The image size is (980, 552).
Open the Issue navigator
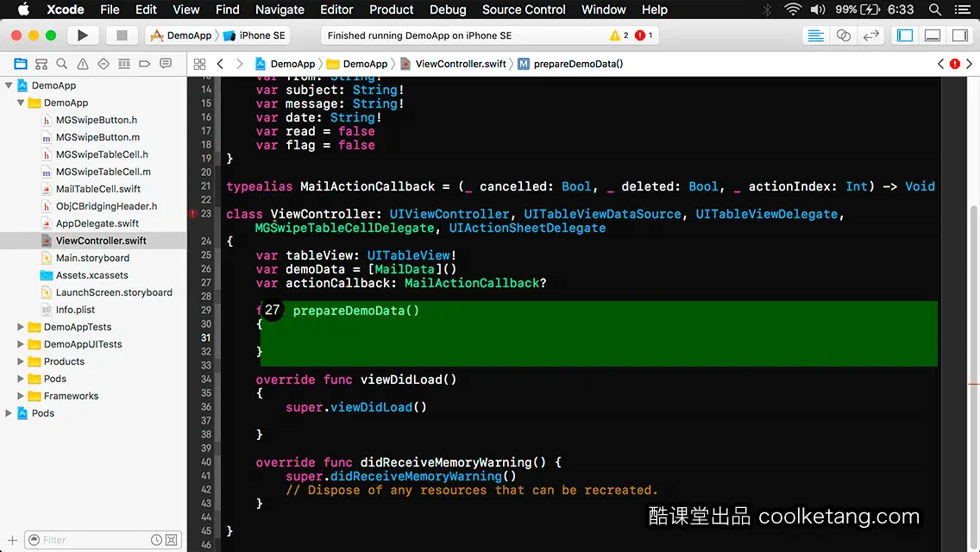[x=83, y=64]
